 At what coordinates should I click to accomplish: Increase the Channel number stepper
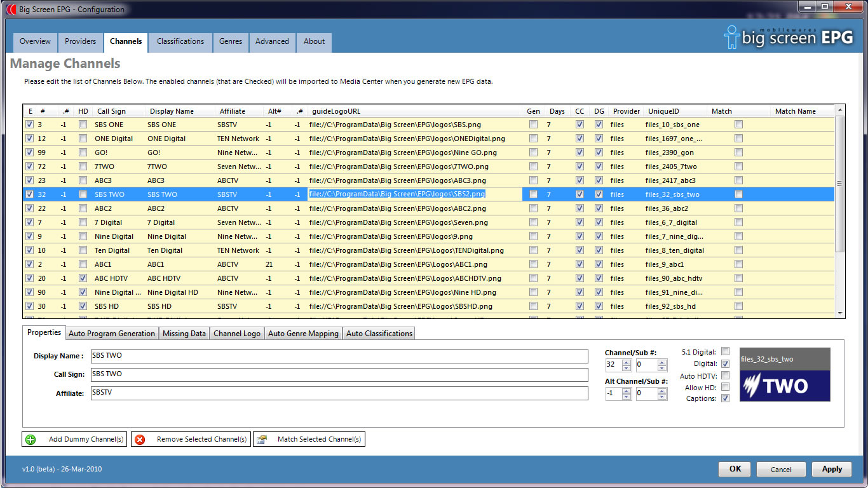pyautogui.click(x=626, y=363)
